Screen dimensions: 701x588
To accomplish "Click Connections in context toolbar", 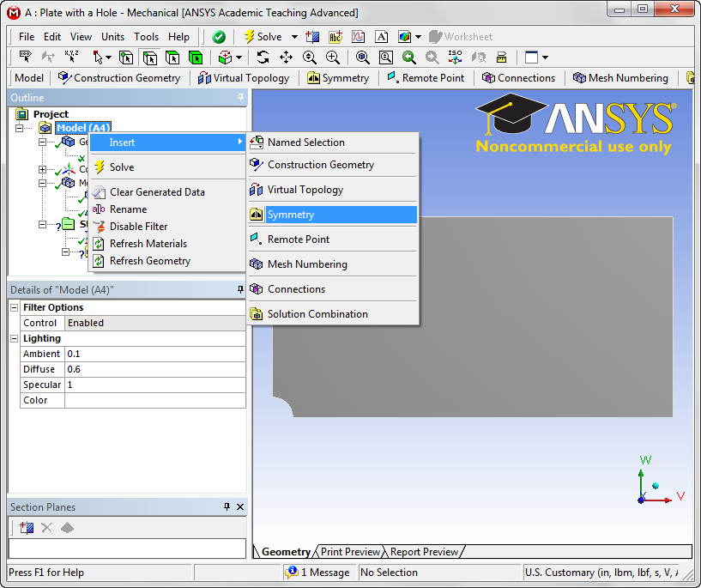I will (518, 78).
